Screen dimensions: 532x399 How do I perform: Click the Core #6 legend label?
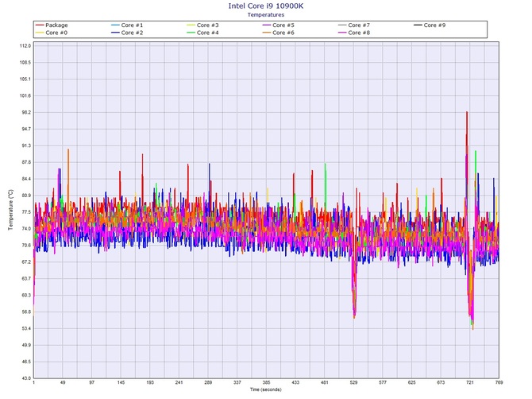(283, 33)
